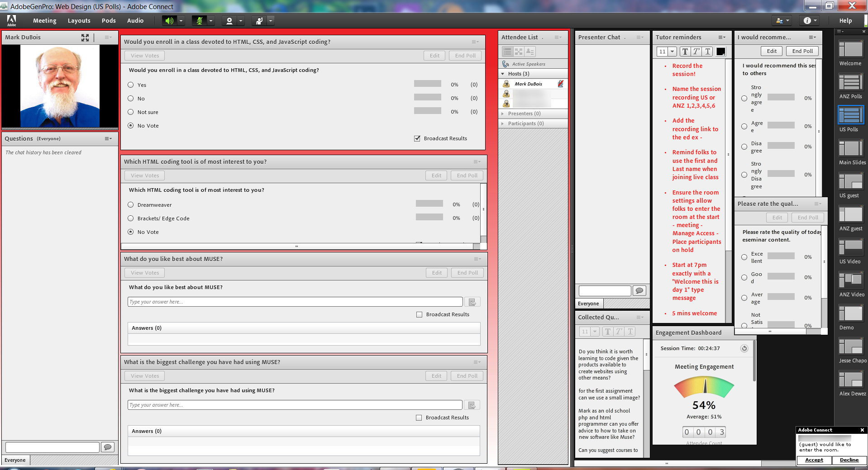The image size is (868, 470).
Task: Select Brackets/ Edge Code poll option
Action: click(131, 218)
